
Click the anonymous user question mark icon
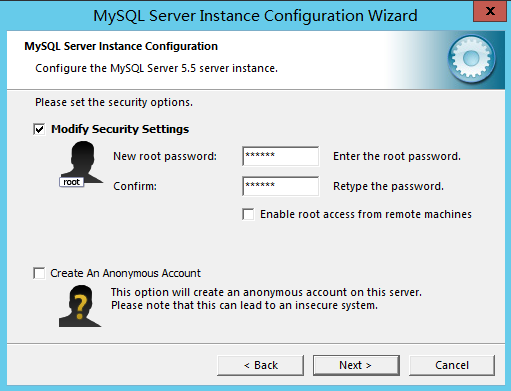(x=80, y=306)
